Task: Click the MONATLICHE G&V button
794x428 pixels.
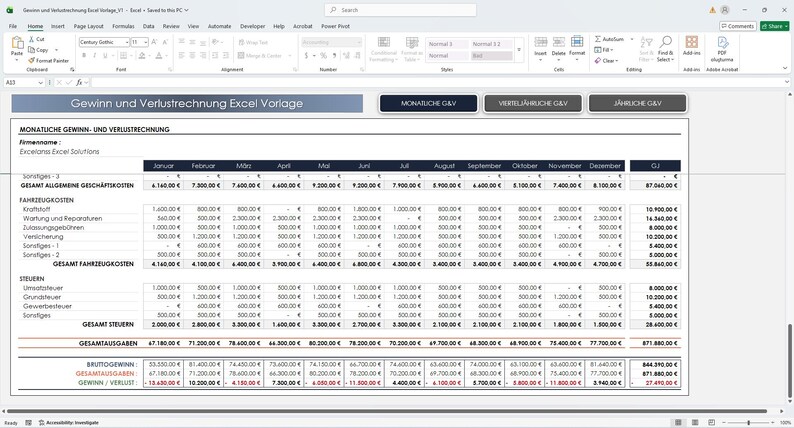Action: [x=428, y=103]
